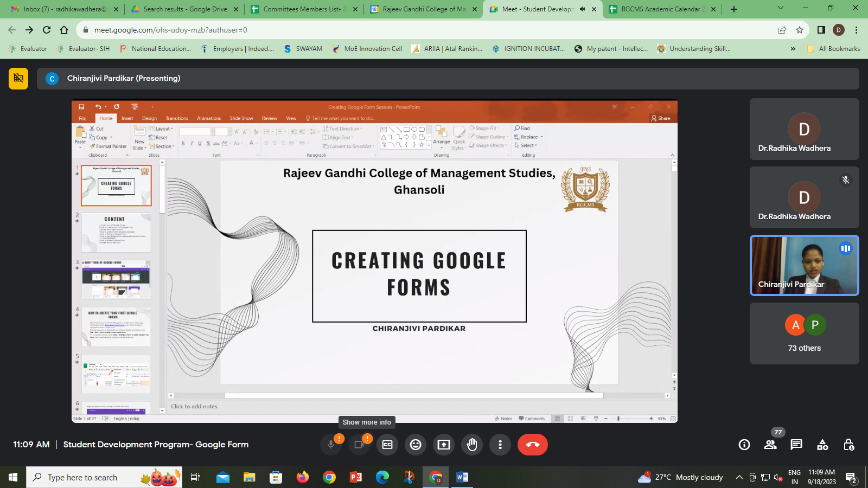This screenshot has width=868, height=488.
Task: Switch to RGCMS Academic Calendar tab
Action: click(x=663, y=9)
